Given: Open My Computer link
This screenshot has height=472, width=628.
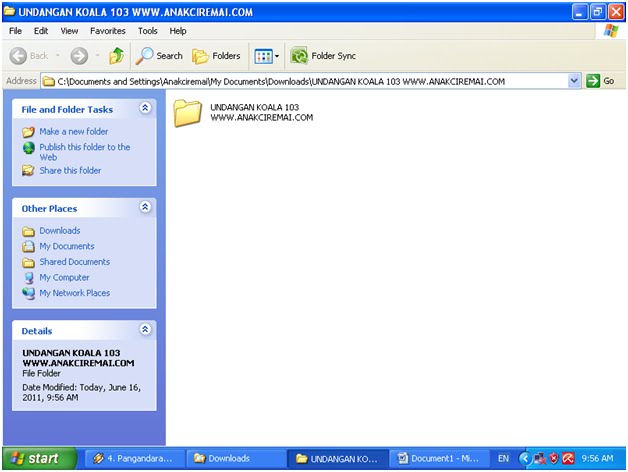Looking at the screenshot, I should [64, 277].
